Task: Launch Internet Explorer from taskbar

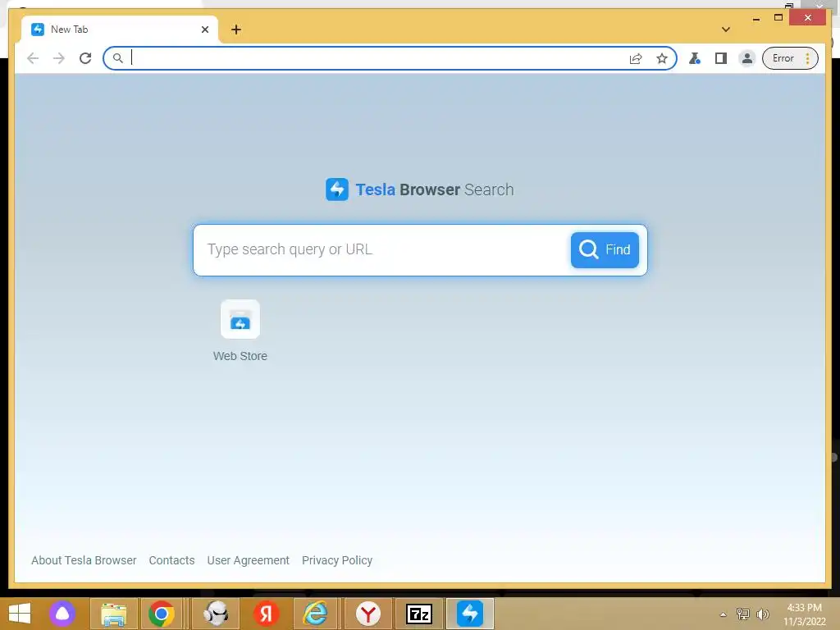Action: tap(316, 614)
